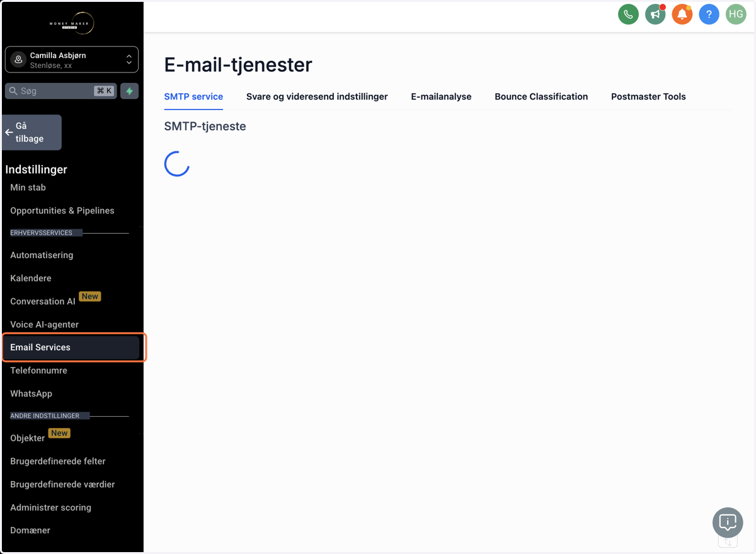This screenshot has height=554, width=756.
Task: Switch to Bounce Classification tab
Action: 541,96
